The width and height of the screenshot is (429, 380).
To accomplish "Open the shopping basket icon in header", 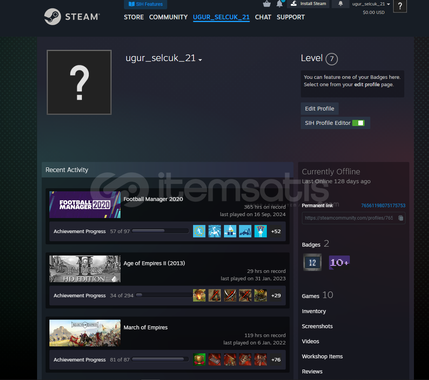I will pyautogui.click(x=267, y=4).
